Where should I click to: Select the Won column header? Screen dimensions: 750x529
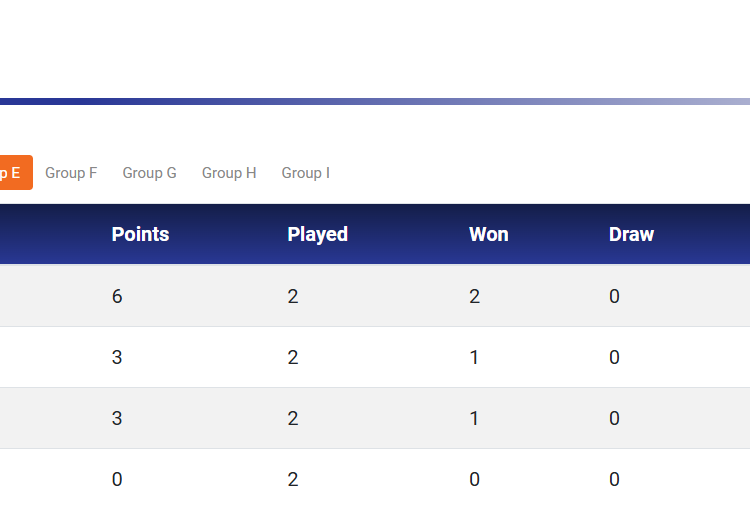[x=488, y=235]
